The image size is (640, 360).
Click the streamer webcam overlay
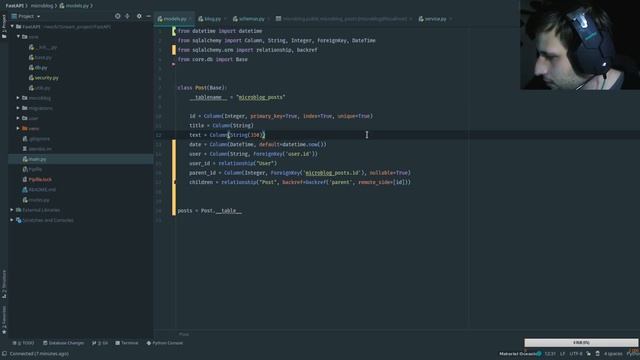click(x=580, y=45)
